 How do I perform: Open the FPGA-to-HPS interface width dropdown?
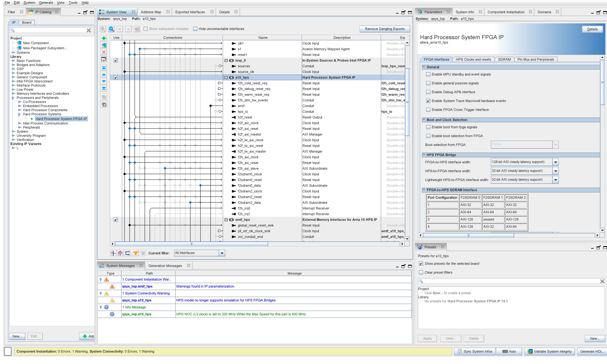[x=555, y=162]
